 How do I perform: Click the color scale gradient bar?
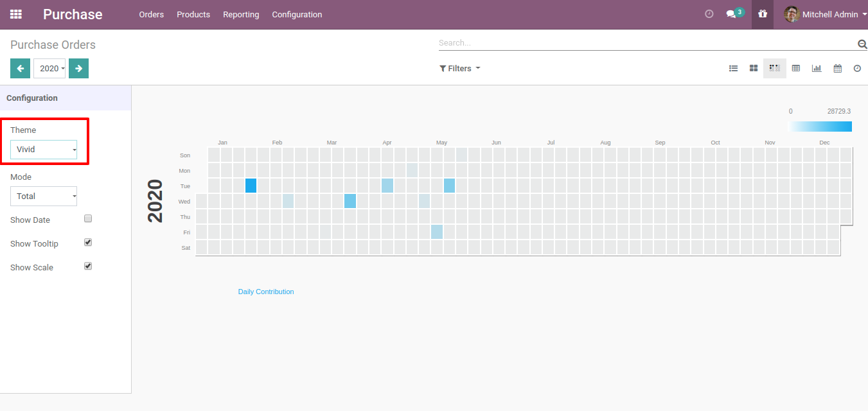click(820, 127)
